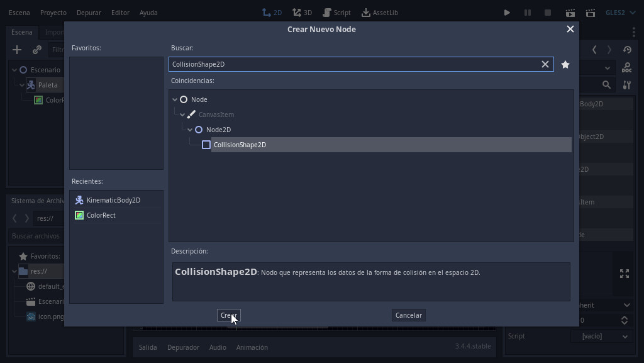Click the Cancelar button
Viewport: 644px width, 363px height.
click(x=408, y=315)
